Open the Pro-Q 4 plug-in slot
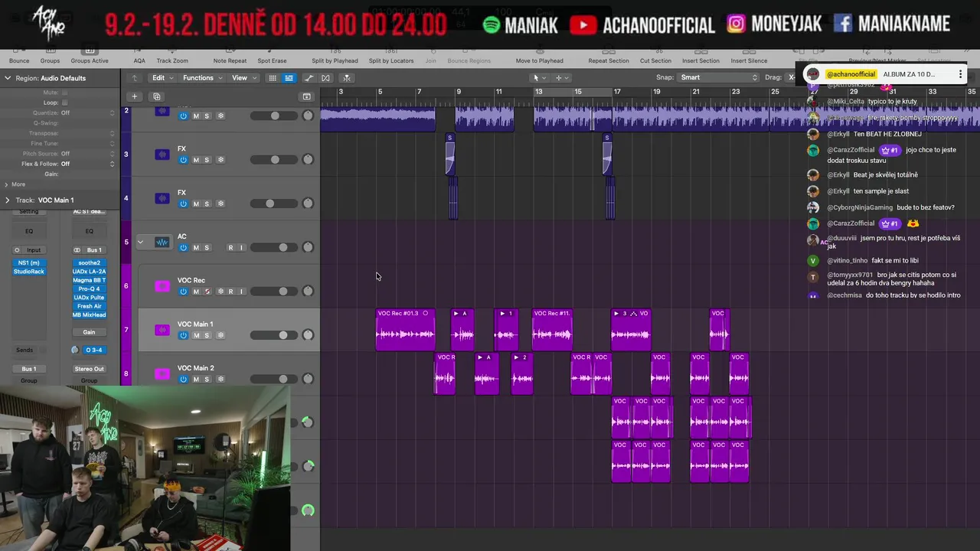 [x=89, y=289]
